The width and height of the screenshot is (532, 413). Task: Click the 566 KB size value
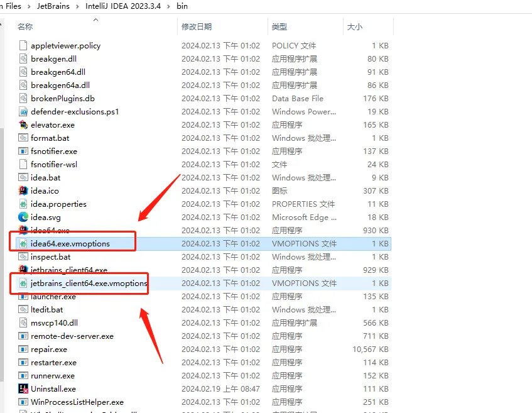click(376, 323)
